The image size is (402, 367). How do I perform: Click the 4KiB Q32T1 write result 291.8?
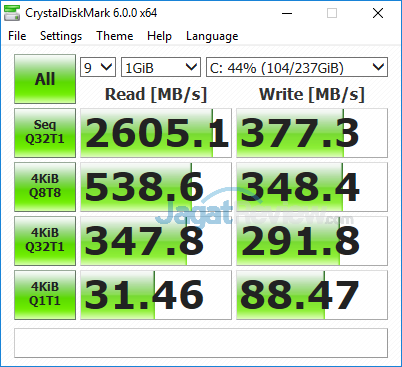tap(312, 241)
